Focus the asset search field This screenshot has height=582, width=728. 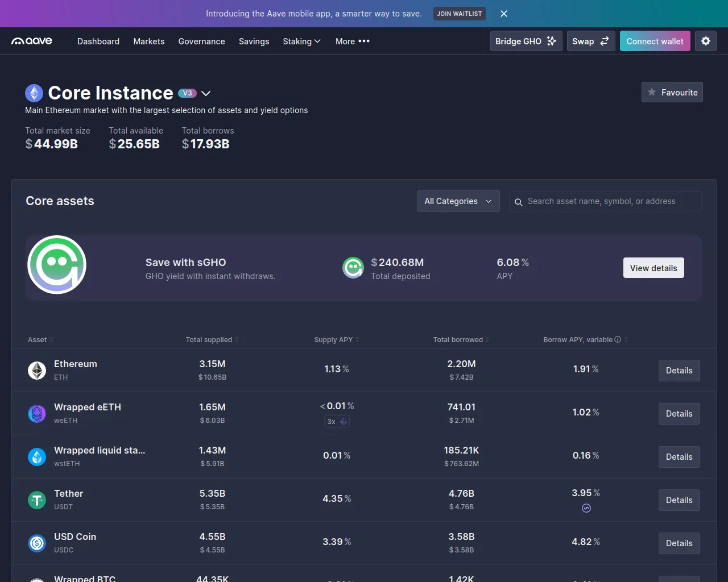coord(606,201)
